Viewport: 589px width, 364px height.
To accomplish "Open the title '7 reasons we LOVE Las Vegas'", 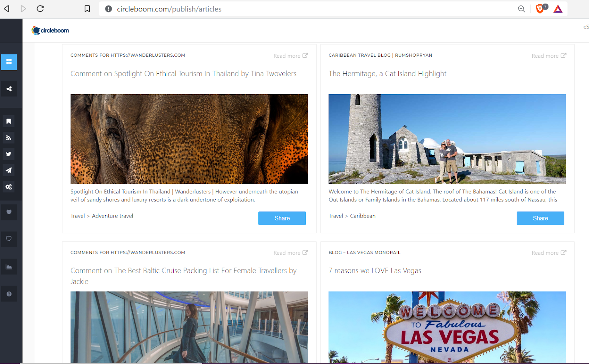I will pyautogui.click(x=375, y=271).
